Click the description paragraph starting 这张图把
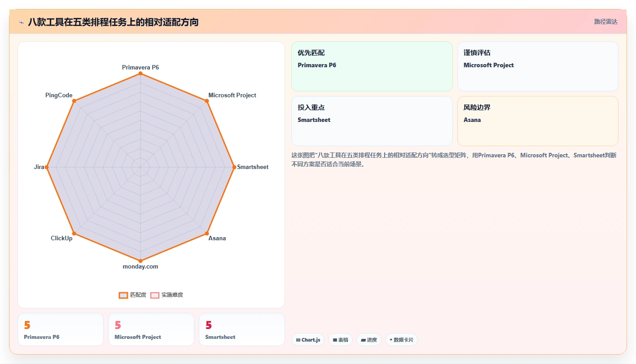Image resolution: width=636 pixels, height=364 pixels. 454,160
